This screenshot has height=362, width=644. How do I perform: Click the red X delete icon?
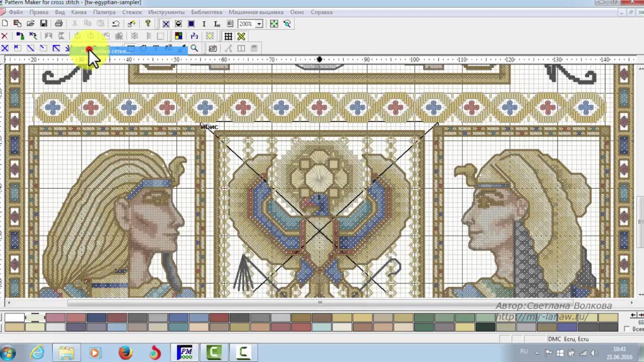(5, 36)
